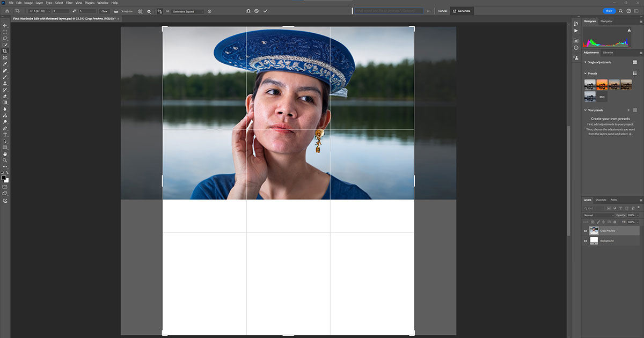Open the Fill Generative Expand dropdown
This screenshot has width=644, height=338.
(x=188, y=11)
